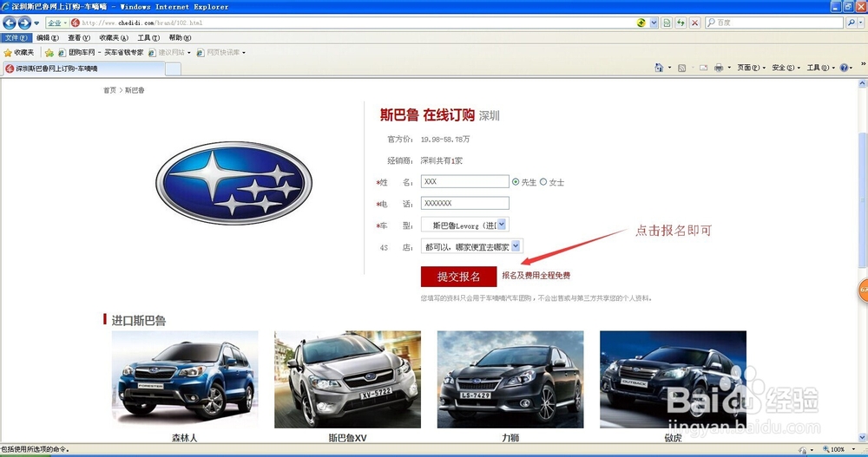The height and width of the screenshot is (457, 868).
Task: Click the 首页 breadcrumb link
Action: (x=109, y=90)
